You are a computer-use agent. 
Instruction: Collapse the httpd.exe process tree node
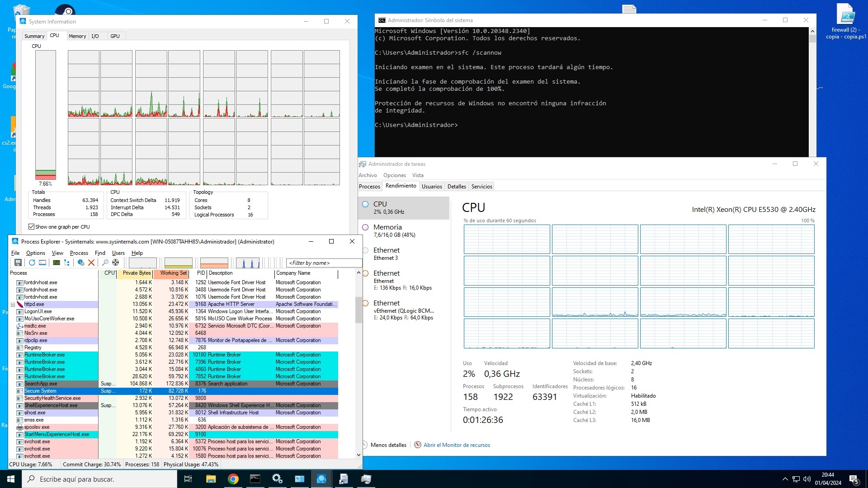click(x=13, y=305)
